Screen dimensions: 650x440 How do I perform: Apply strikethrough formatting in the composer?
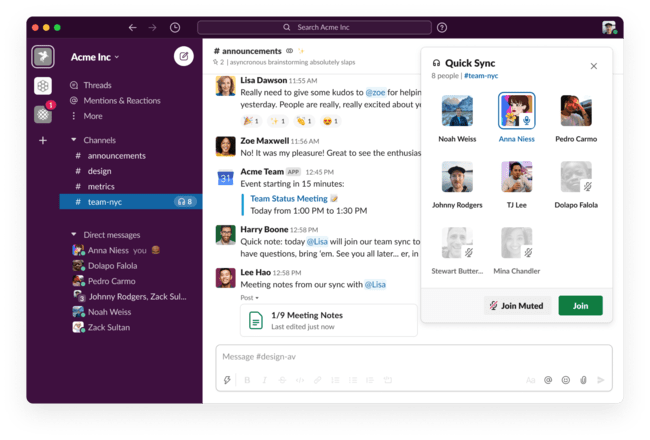(282, 380)
